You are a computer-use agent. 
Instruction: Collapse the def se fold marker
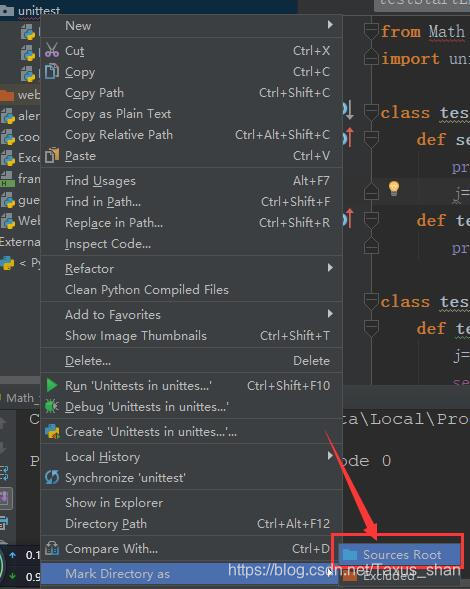point(371,139)
